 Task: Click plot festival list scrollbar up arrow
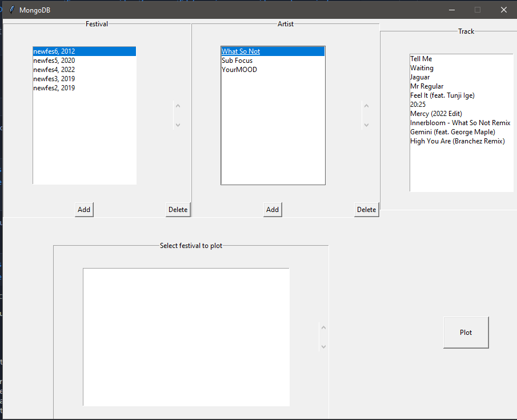tap(323, 327)
